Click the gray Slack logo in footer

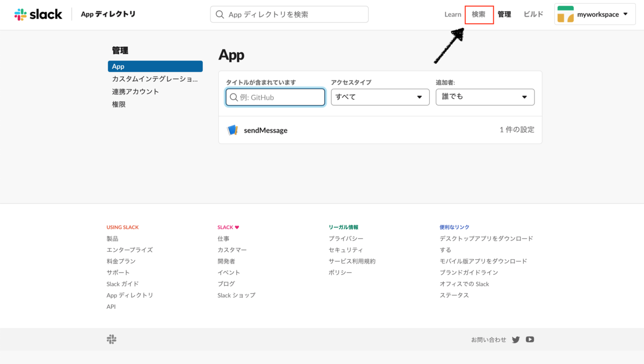click(112, 339)
